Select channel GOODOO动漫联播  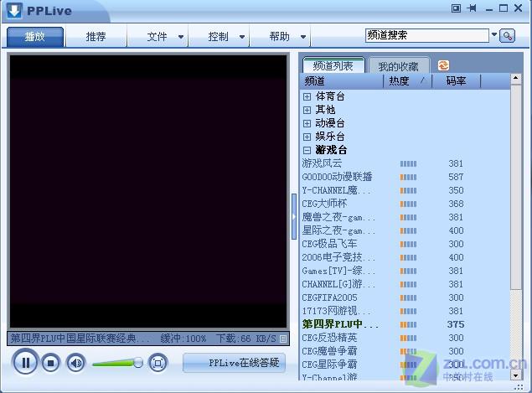338,177
